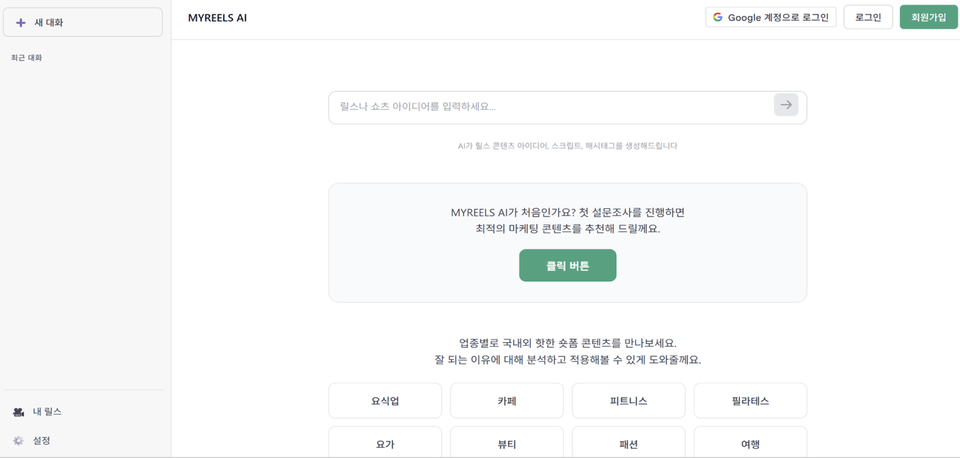Select the 카페 category
This screenshot has height=458, width=960.
[x=507, y=401]
